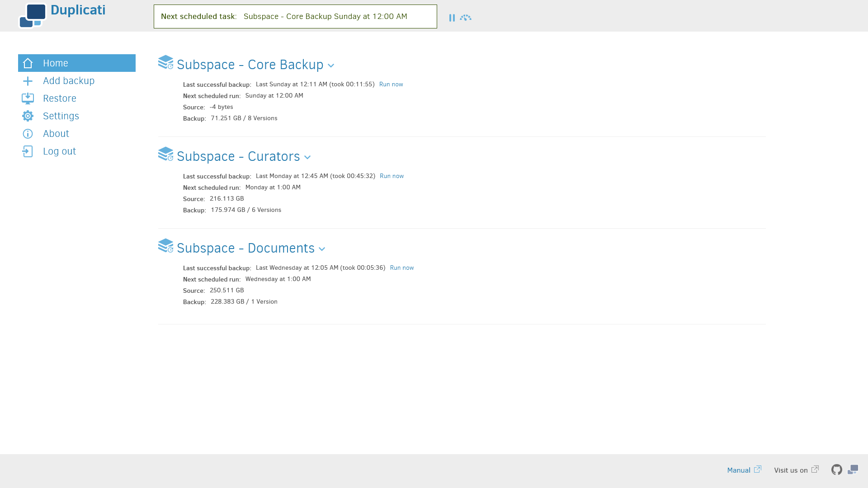Click the Subspace - Core Backup stack icon

point(166,62)
